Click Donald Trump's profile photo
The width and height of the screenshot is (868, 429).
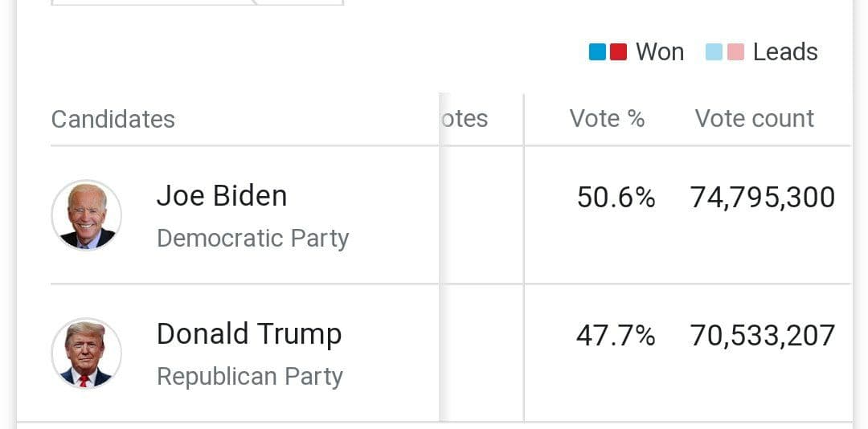(x=86, y=353)
